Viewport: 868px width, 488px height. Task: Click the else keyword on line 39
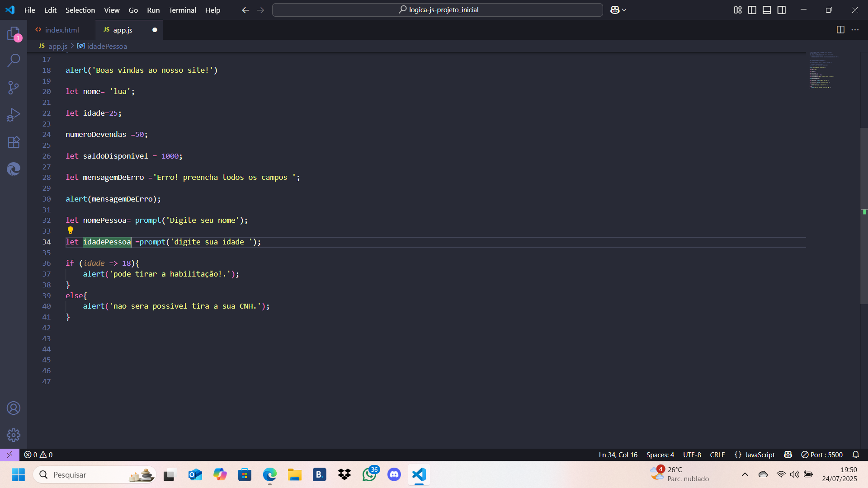click(74, 296)
